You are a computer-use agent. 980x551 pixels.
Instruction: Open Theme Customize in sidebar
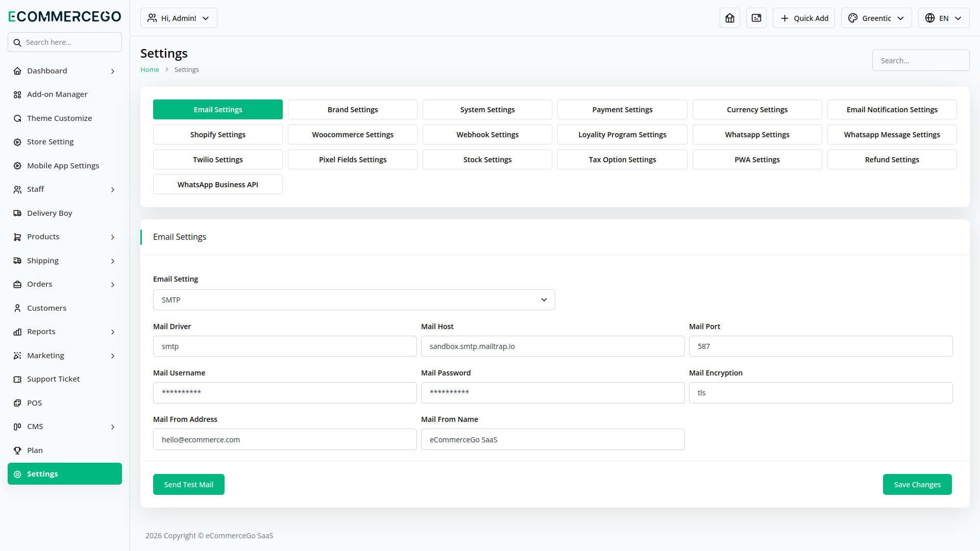pyautogui.click(x=59, y=118)
